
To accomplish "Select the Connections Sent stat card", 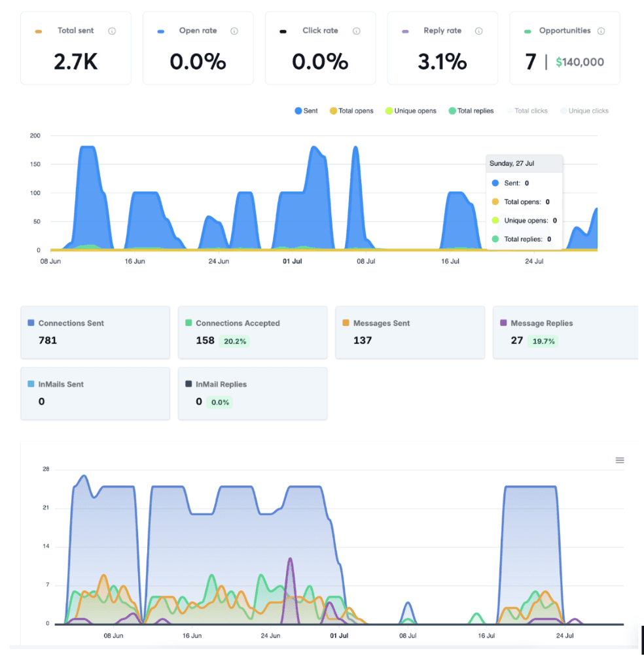I will (x=96, y=332).
